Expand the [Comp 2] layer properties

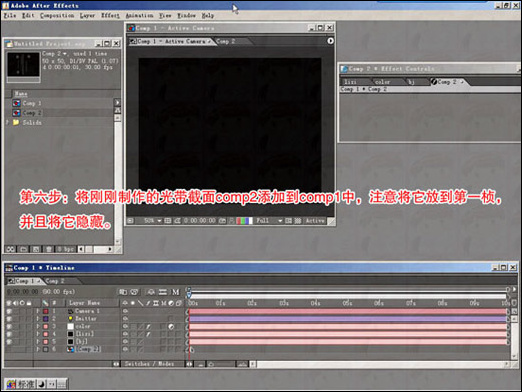[x=38, y=349]
